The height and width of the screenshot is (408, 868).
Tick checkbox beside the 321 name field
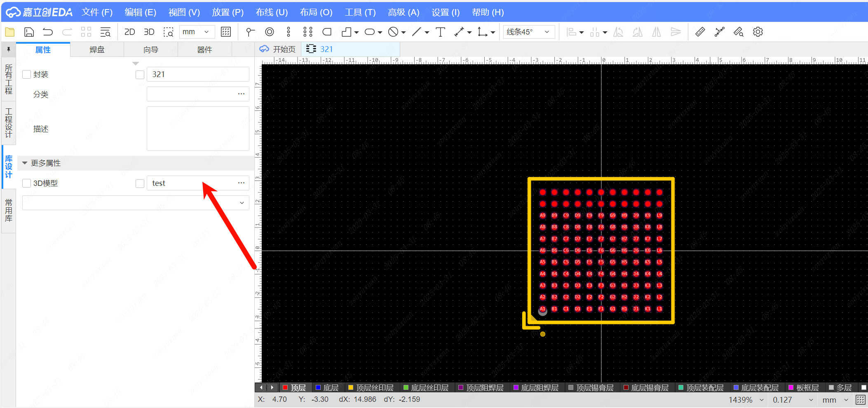pyautogui.click(x=140, y=75)
